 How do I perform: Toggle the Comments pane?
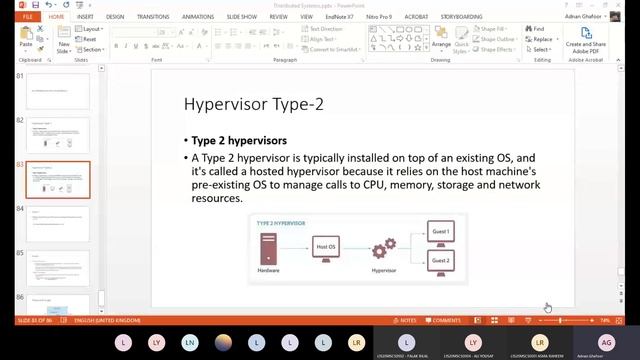pyautogui.click(x=443, y=320)
